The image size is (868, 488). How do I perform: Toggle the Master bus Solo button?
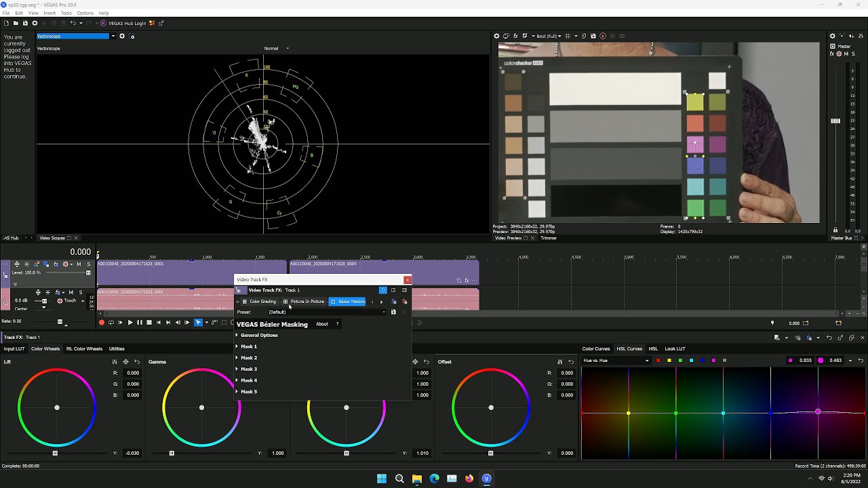click(854, 54)
